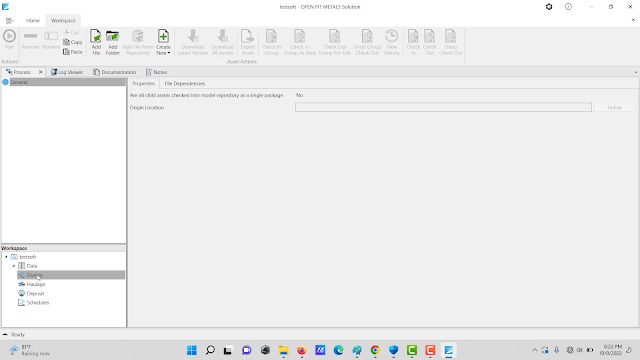Click the Check In Group icon
Screen dimensions: 640x360
[x=271, y=36]
